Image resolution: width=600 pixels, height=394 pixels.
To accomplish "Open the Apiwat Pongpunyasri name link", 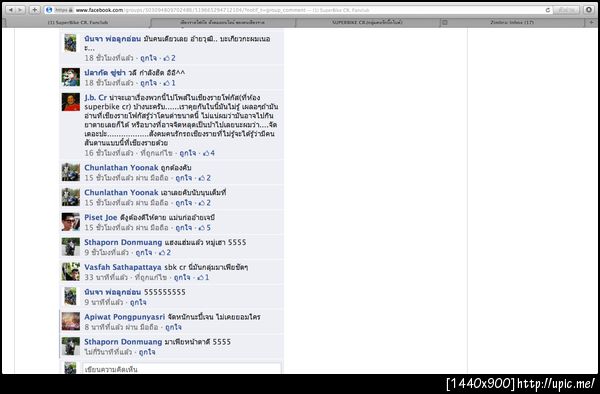I will [124, 317].
